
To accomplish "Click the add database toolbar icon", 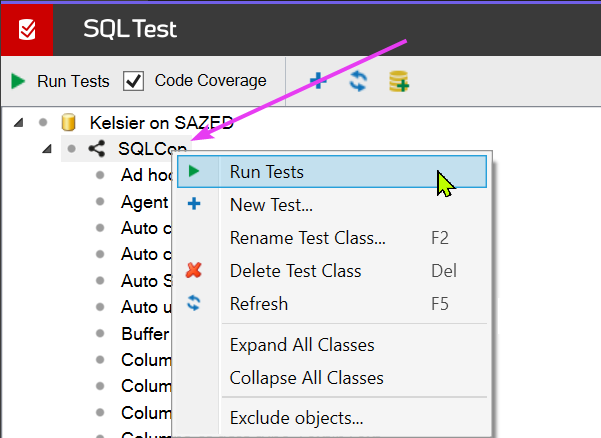I will [399, 81].
